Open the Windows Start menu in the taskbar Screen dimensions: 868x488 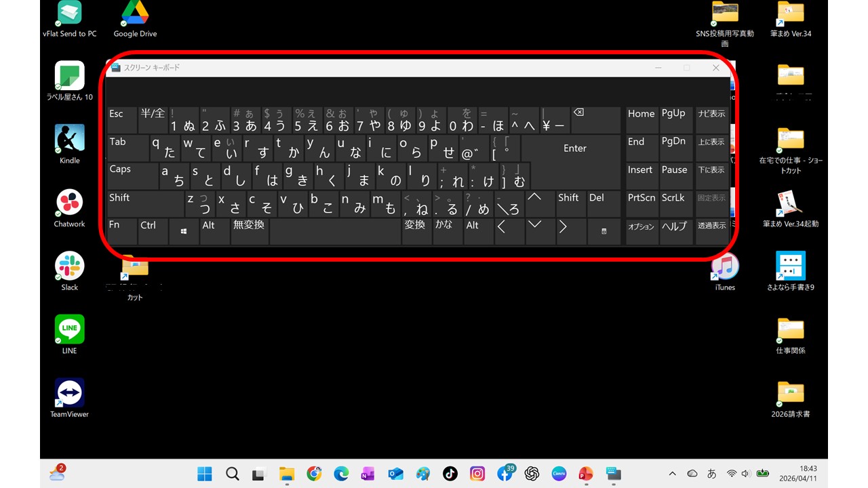[204, 474]
